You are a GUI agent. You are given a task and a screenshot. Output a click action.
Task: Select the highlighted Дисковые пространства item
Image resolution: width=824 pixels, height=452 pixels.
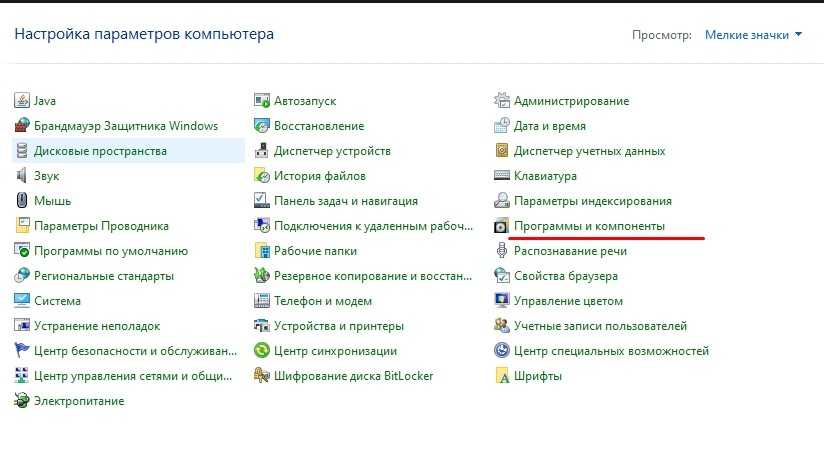[100, 151]
